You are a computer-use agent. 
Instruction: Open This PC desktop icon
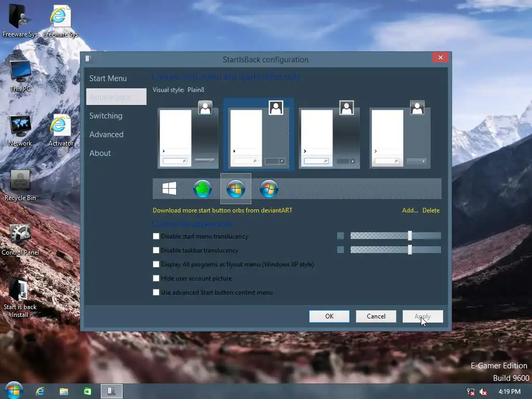20,76
